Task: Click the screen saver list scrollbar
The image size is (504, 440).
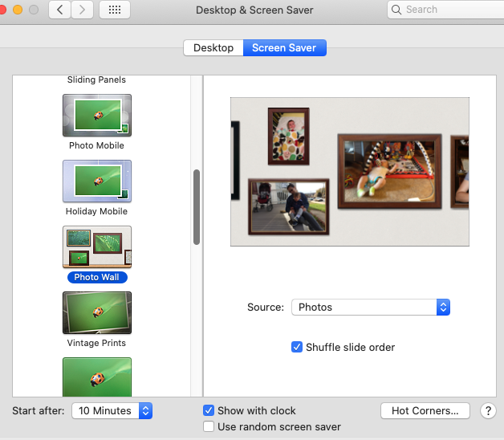Action: click(197, 207)
